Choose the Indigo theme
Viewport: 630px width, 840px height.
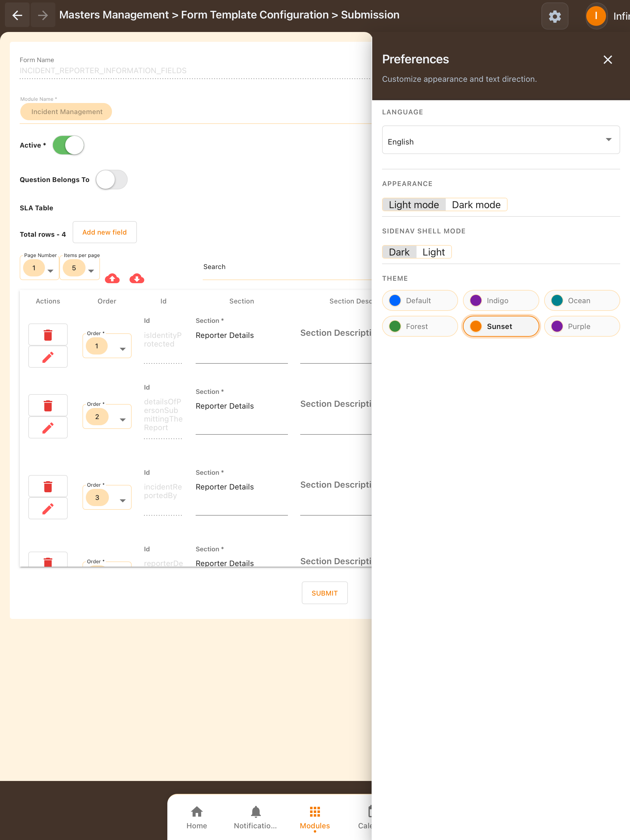[501, 300]
